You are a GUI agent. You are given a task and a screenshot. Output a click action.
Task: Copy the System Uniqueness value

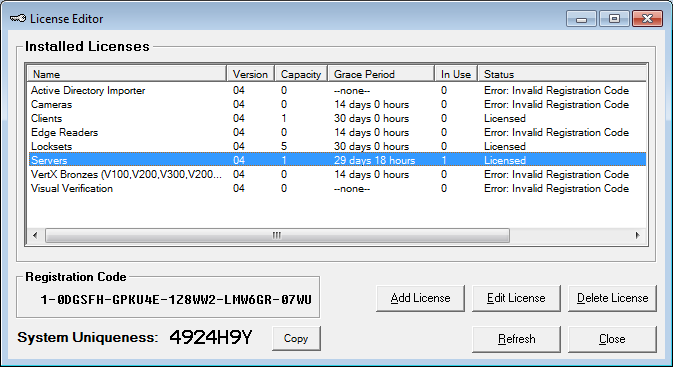pyautogui.click(x=296, y=338)
